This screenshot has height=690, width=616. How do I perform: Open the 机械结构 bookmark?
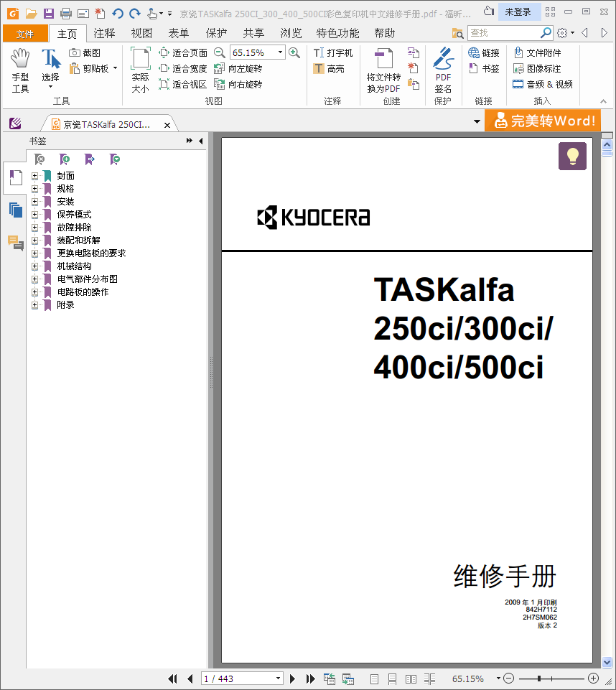[75, 266]
